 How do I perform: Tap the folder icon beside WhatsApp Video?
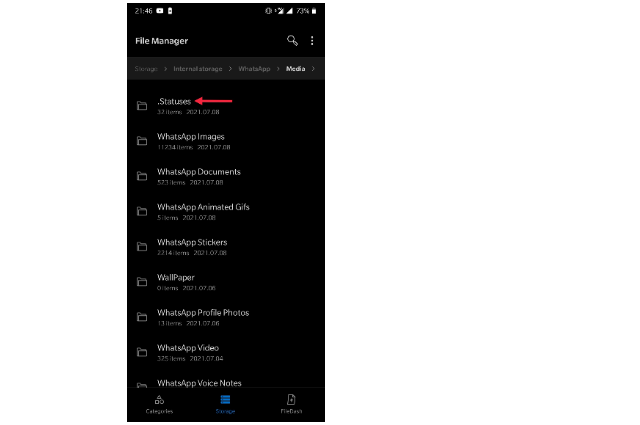click(142, 352)
